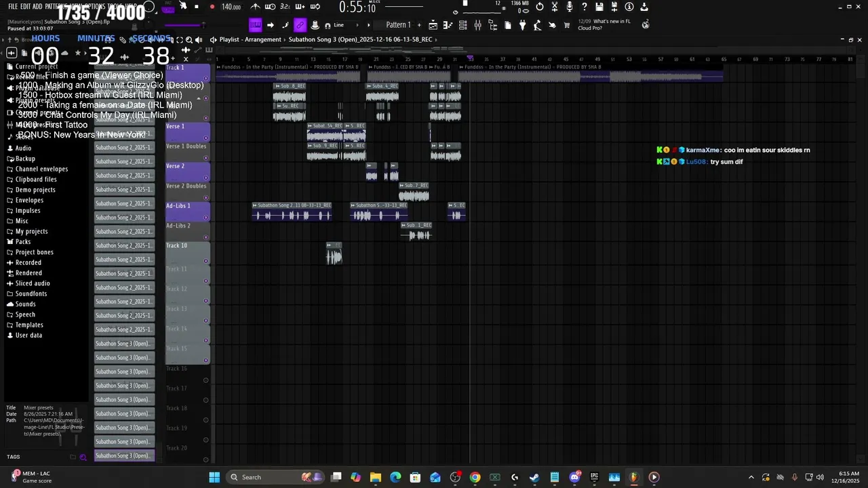Image resolution: width=868 pixels, height=488 pixels.
Task: Expand the Channel envelopes folder
Action: (x=41, y=169)
